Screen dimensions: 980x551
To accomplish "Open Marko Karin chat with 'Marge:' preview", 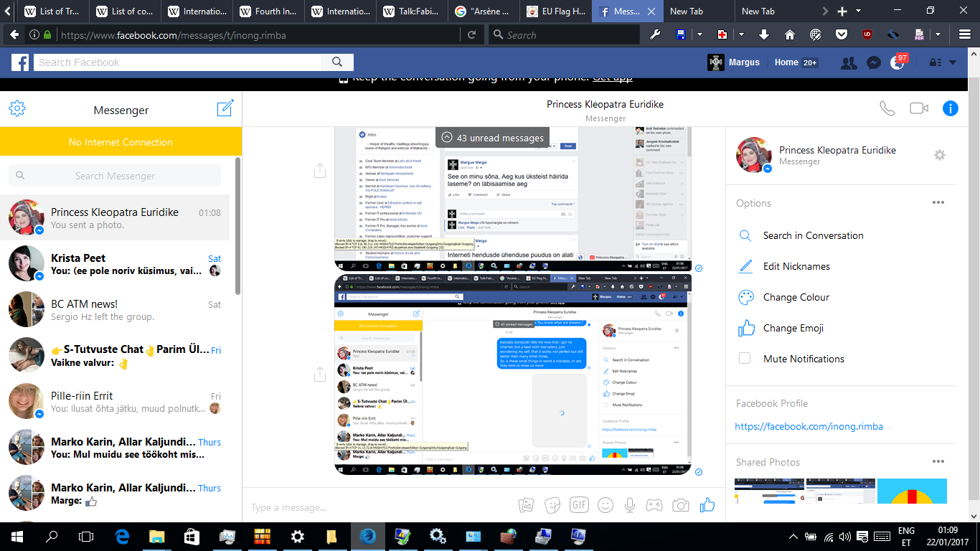I will (x=115, y=494).
